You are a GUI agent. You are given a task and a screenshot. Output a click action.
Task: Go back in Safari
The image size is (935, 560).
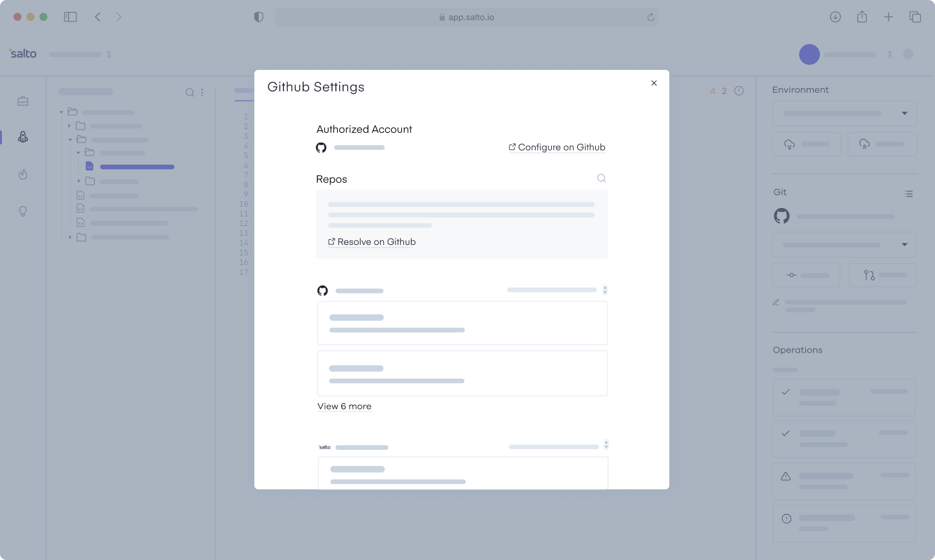(98, 17)
